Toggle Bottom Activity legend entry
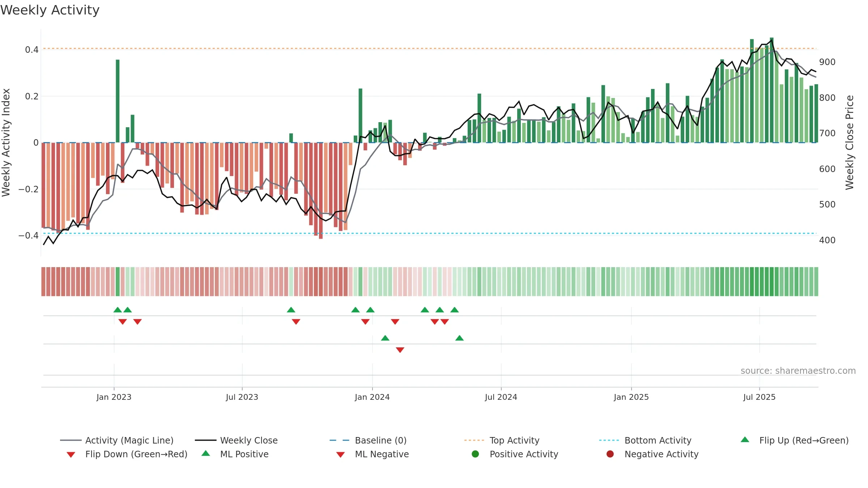 point(645,440)
